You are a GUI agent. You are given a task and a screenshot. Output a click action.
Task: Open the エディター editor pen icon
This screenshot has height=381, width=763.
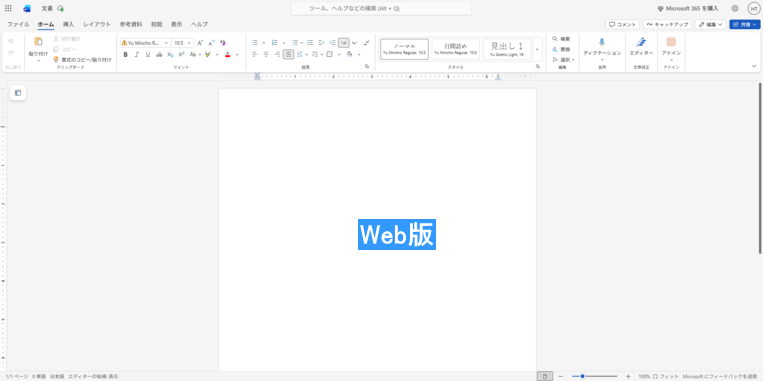click(641, 42)
